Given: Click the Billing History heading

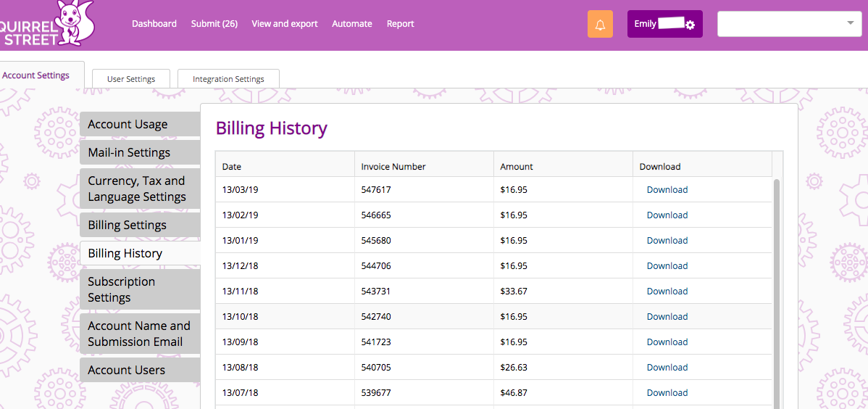Looking at the screenshot, I should (271, 128).
